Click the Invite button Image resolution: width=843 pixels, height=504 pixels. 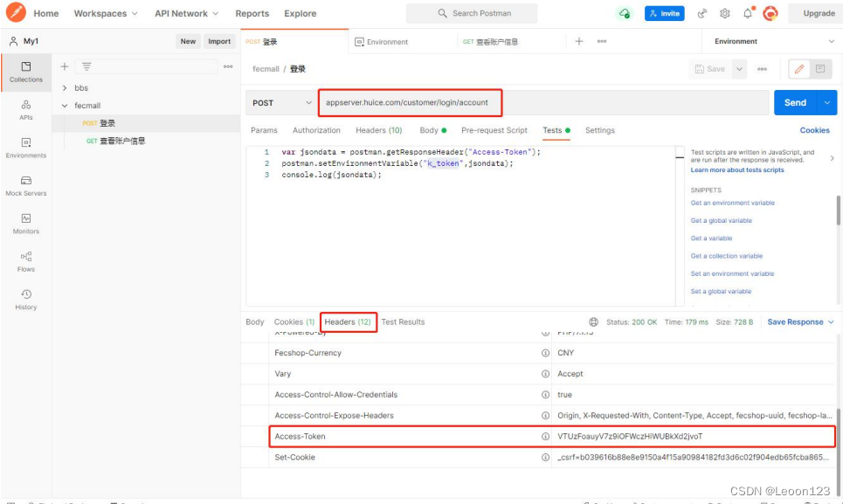tap(665, 13)
